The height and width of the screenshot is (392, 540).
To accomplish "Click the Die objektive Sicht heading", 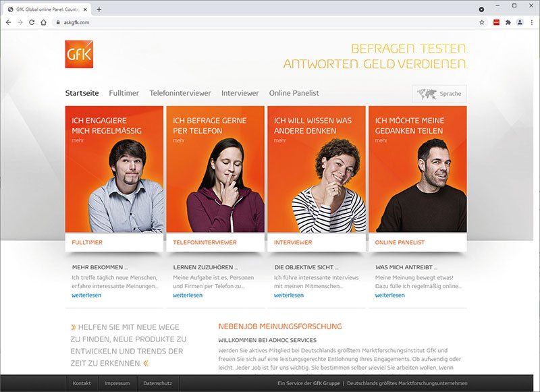I will click(x=306, y=267).
